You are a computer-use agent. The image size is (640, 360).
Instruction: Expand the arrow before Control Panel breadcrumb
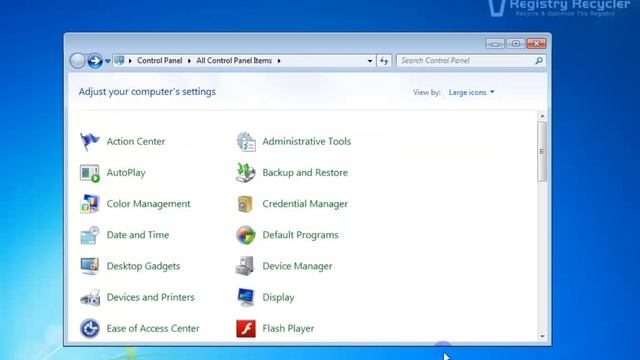(130, 61)
